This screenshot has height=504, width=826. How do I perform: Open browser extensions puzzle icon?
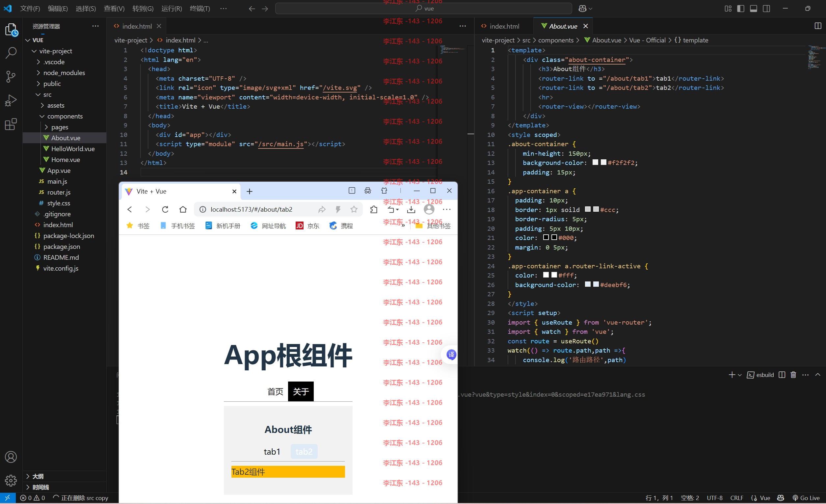[x=374, y=209]
